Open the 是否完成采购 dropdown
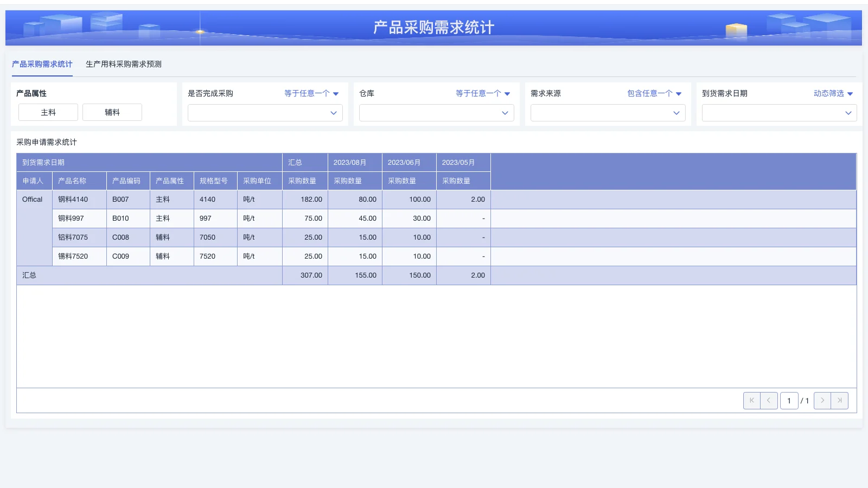868x488 pixels. click(x=265, y=113)
